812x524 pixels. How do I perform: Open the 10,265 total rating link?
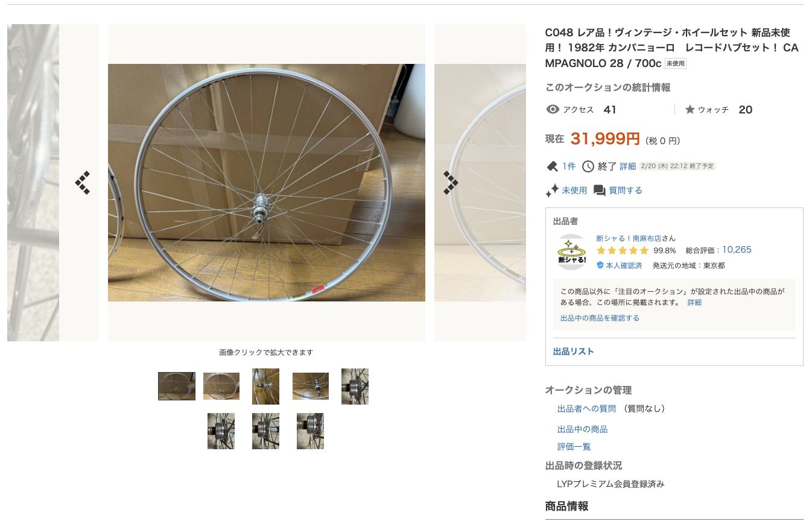coord(737,250)
